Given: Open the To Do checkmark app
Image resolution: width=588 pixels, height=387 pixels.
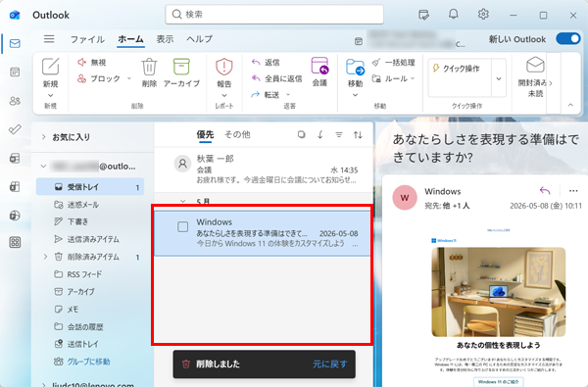Looking at the screenshot, I should (x=15, y=129).
